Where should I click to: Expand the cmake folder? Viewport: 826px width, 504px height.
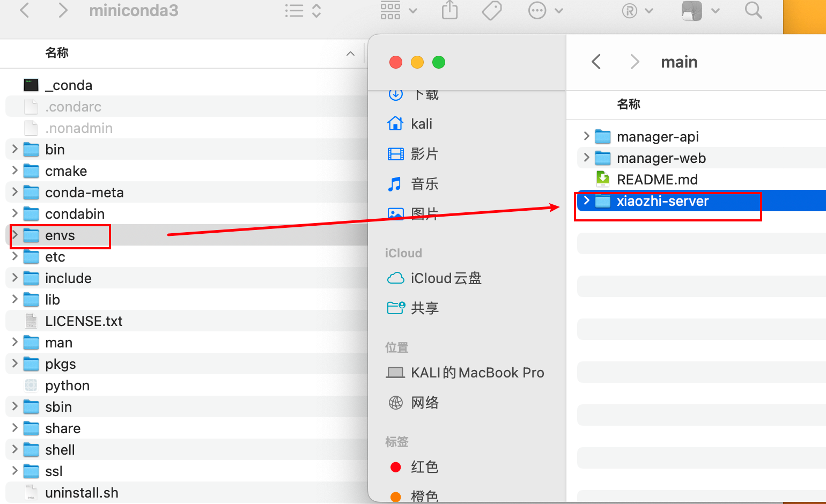click(15, 171)
